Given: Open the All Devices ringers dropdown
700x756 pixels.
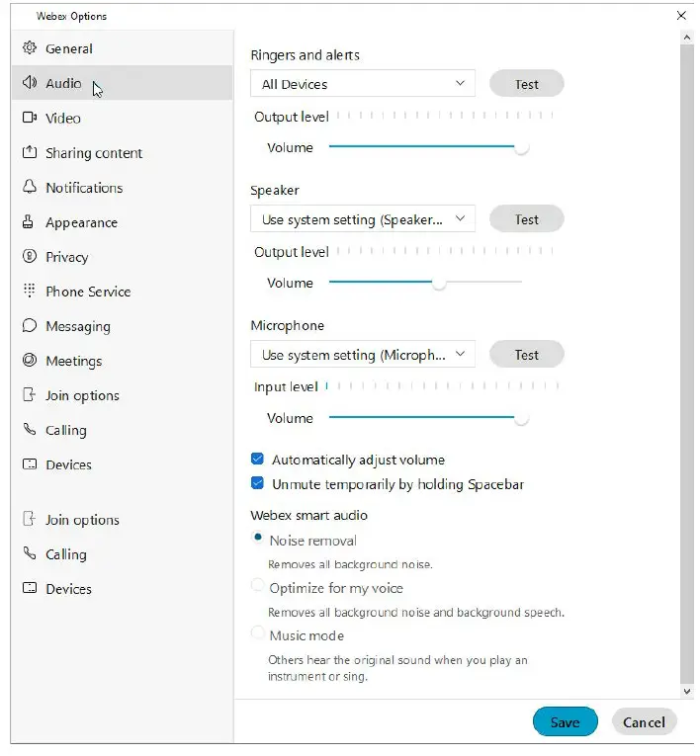Looking at the screenshot, I should pos(363,83).
